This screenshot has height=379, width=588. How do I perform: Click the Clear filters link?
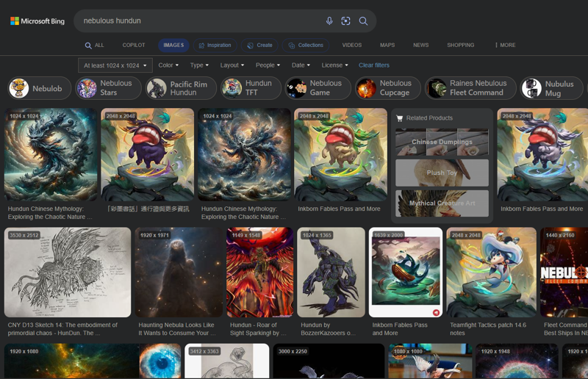coord(374,65)
